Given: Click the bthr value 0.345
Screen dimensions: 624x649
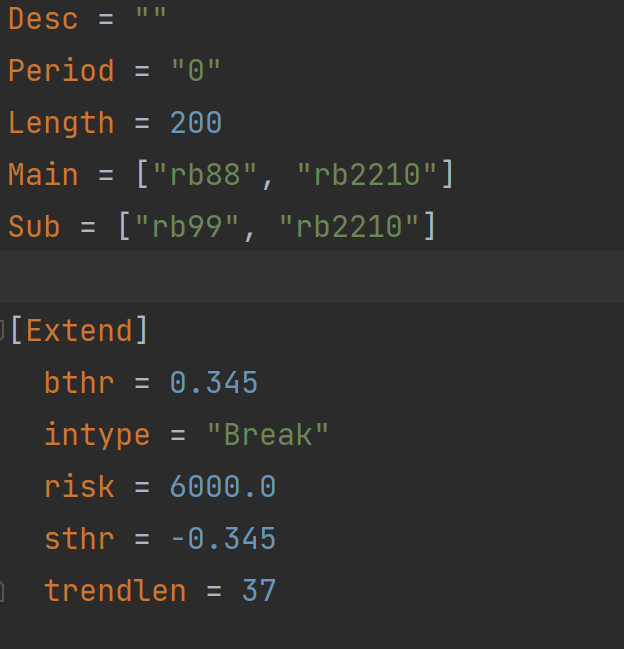Looking at the screenshot, I should (x=214, y=382).
